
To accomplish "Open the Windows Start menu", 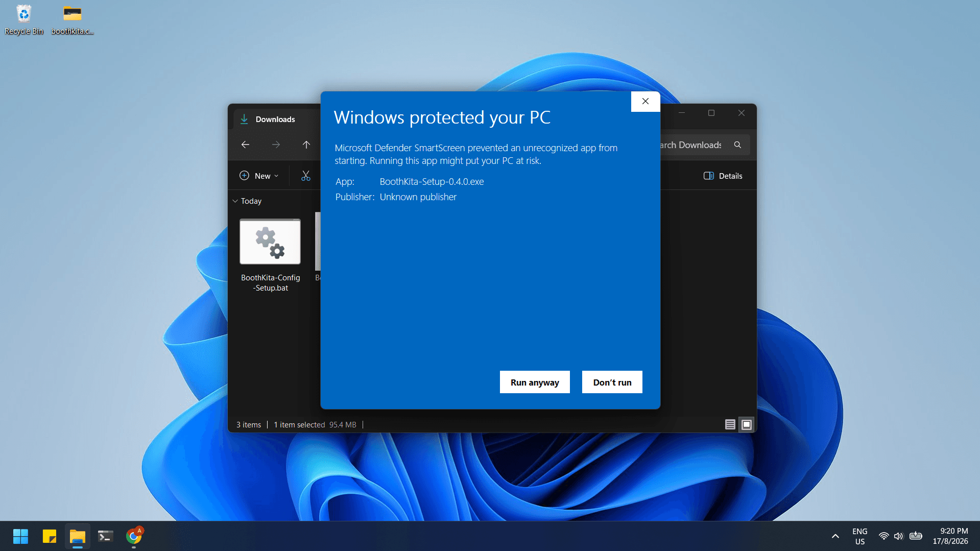I will click(x=20, y=536).
